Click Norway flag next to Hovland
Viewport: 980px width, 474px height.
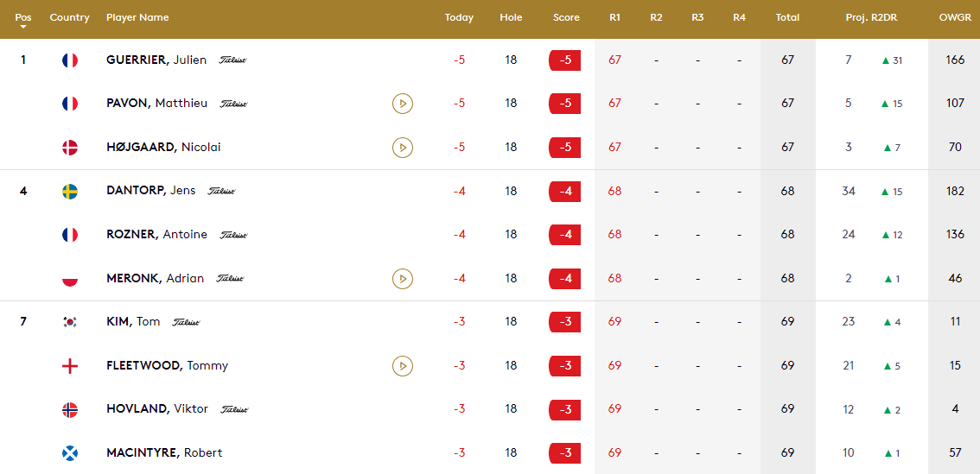70,409
